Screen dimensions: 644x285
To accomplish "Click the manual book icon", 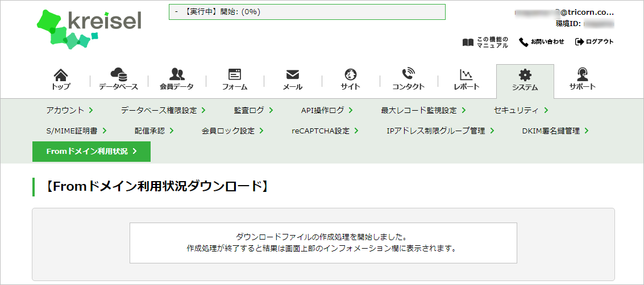I will point(468,42).
